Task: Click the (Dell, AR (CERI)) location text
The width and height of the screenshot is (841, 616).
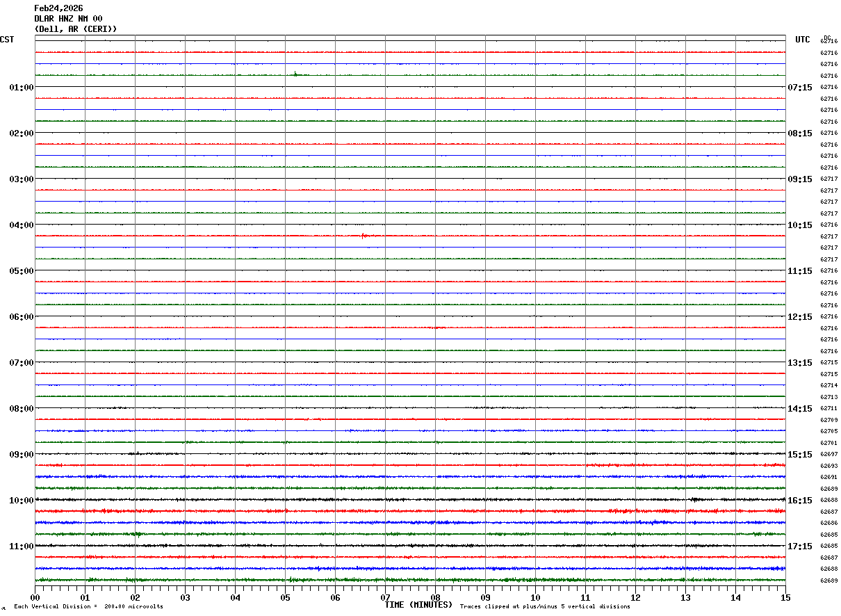Action: pos(76,29)
